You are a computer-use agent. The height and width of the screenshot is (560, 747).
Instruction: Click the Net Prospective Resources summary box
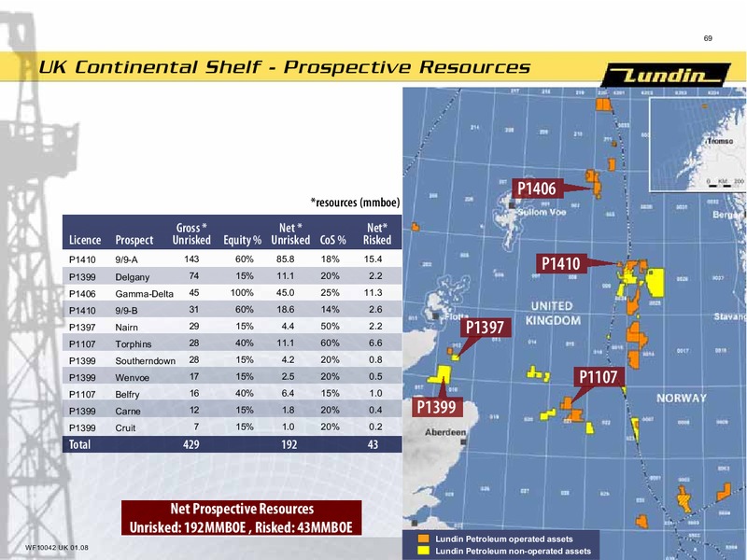[x=241, y=518]
